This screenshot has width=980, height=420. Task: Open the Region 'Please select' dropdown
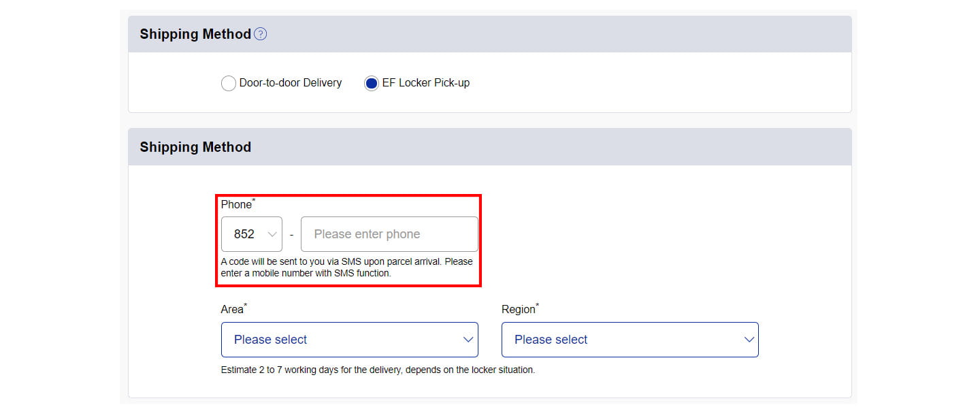[x=630, y=340]
